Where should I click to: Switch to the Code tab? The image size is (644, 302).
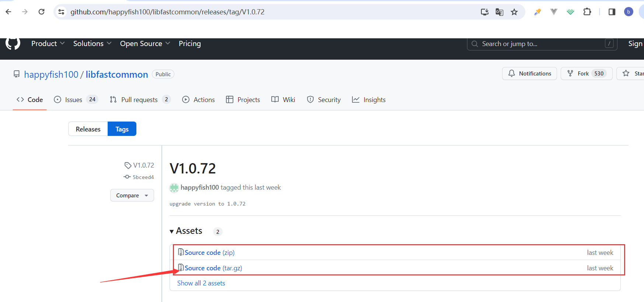(29, 99)
